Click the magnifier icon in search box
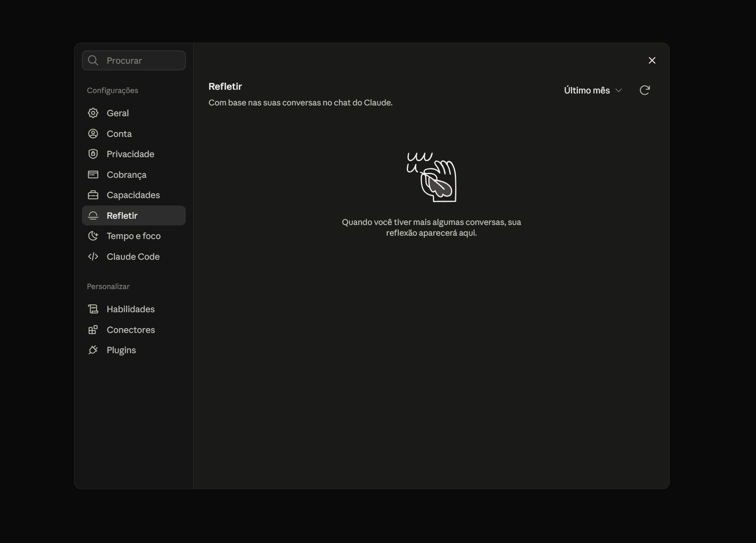 93,60
